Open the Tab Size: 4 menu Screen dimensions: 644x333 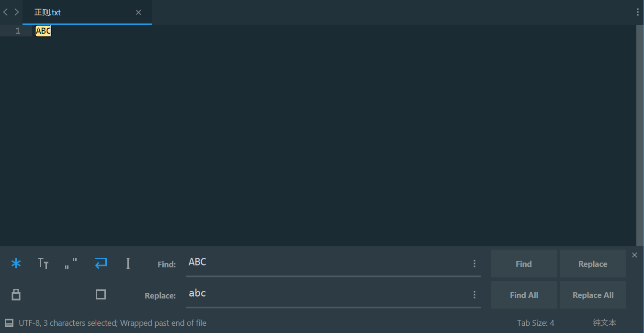535,323
